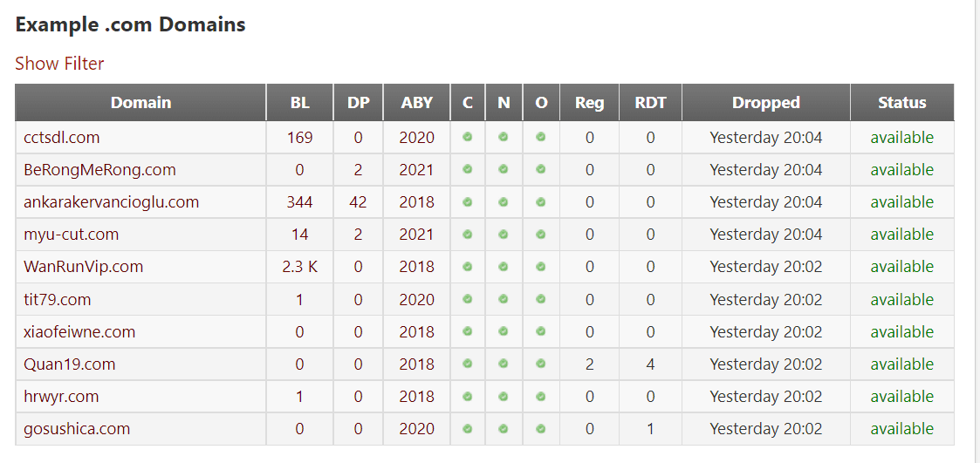Click green O status dot for ankarakervancioglu.com
Viewport: 980px width, 463px height.
[541, 201]
